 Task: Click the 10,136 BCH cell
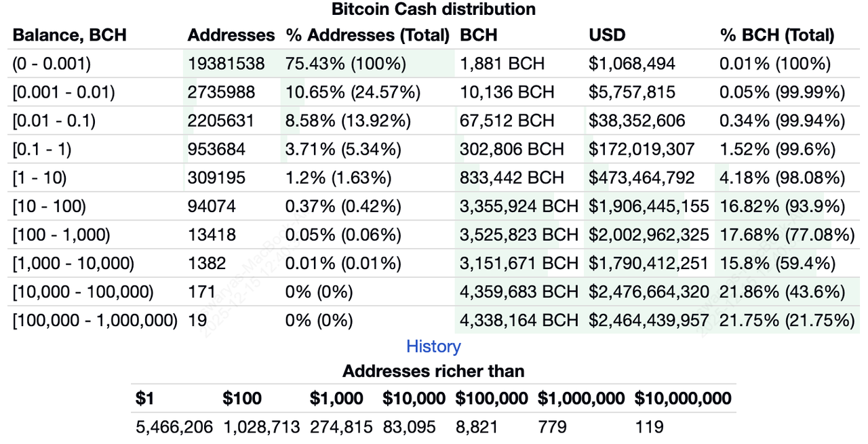click(507, 92)
